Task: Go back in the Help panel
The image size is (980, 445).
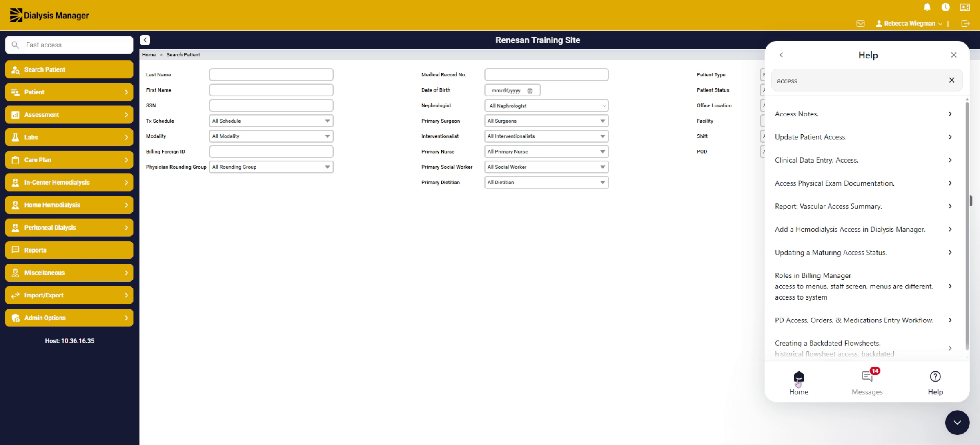Action: [781, 55]
